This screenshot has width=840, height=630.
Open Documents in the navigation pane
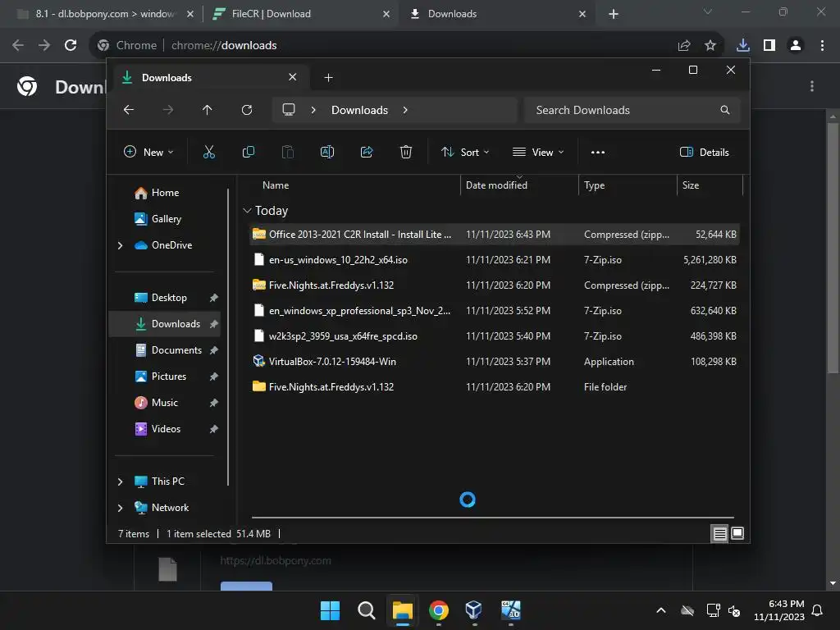(x=164, y=350)
